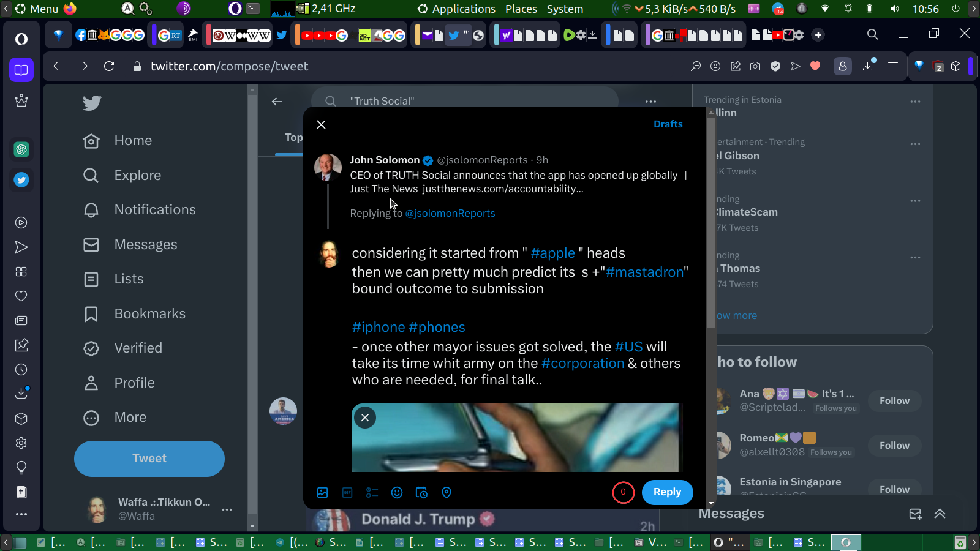Open the Verified page
The width and height of the screenshot is (980, 551).
(x=123, y=348)
